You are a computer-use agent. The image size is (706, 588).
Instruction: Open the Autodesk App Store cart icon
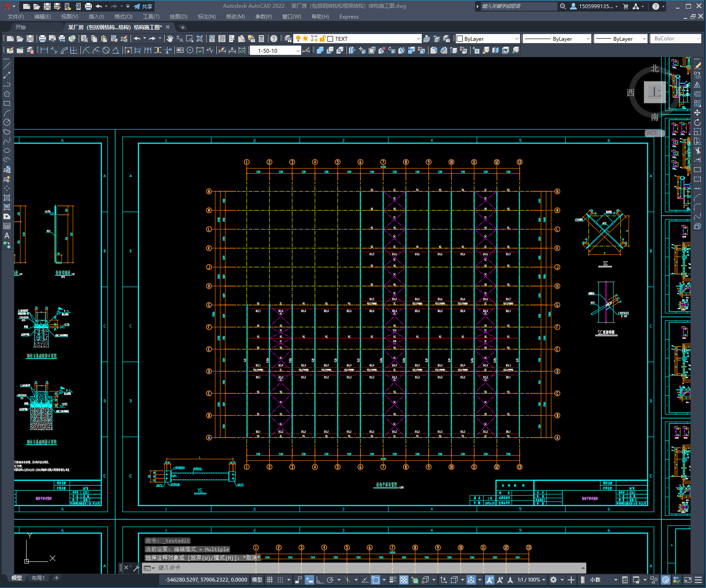point(625,6)
